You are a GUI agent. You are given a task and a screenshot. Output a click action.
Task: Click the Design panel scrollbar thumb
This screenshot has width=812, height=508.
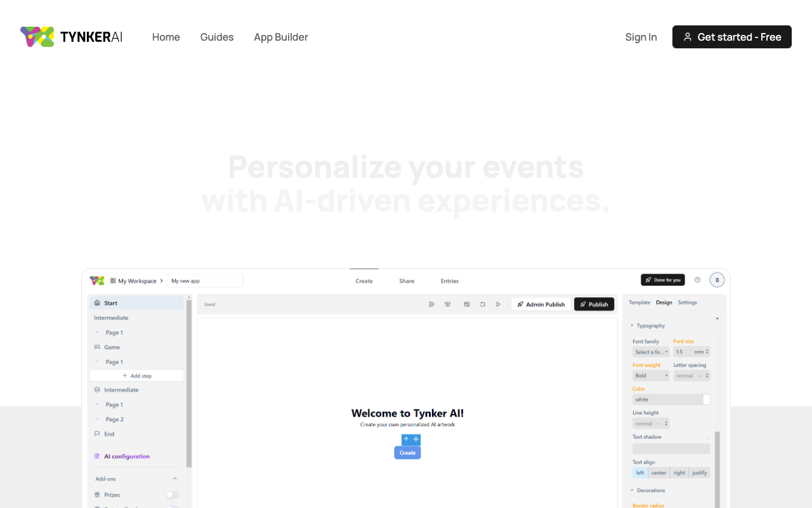[x=717, y=470]
